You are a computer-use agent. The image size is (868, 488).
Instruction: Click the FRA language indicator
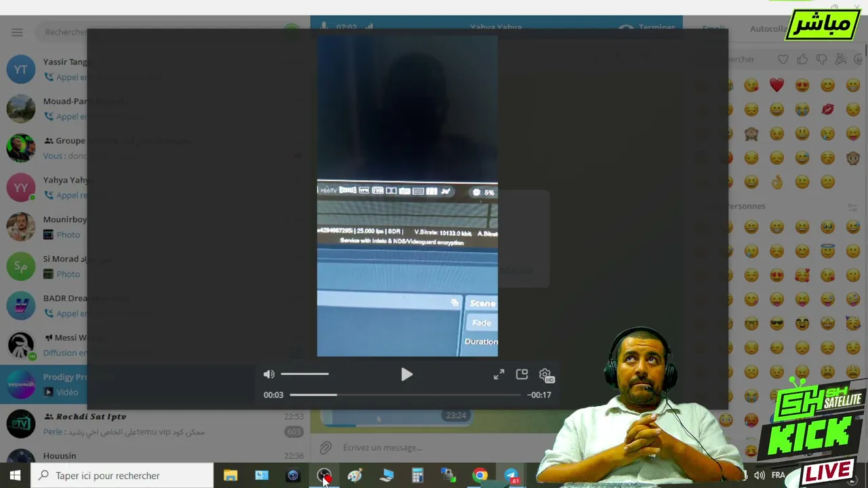pyautogui.click(x=778, y=475)
